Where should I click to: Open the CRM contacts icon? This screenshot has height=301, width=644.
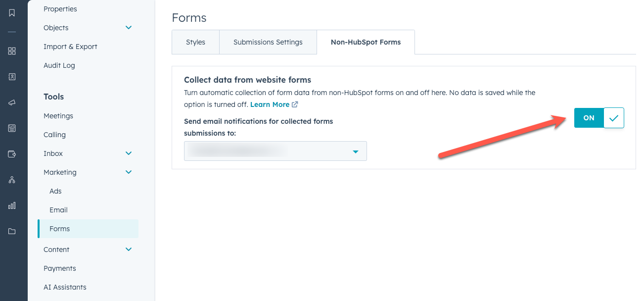coord(12,77)
